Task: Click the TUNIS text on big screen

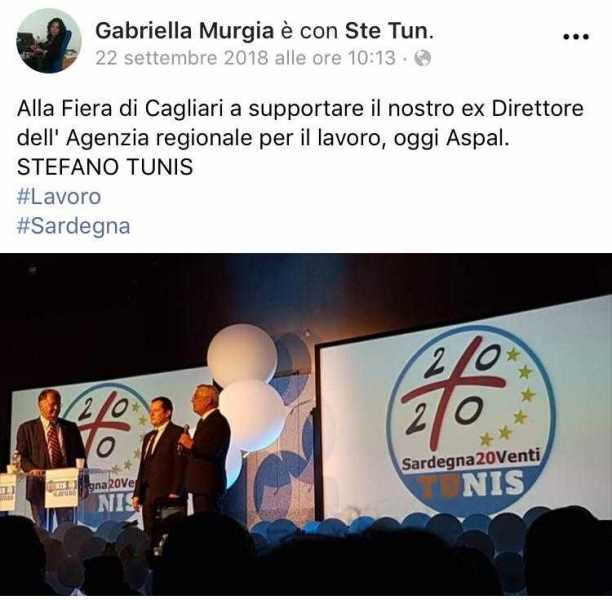Action: (470, 484)
